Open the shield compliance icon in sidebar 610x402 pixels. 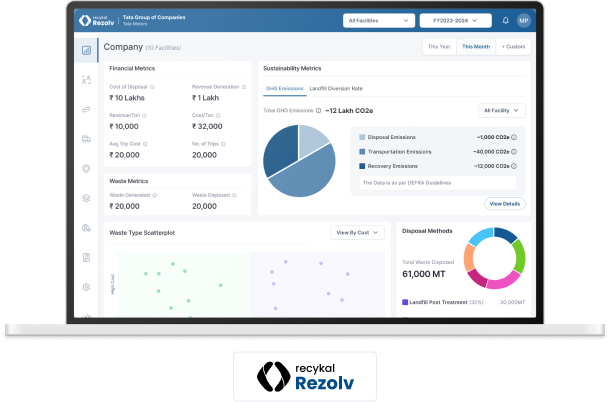[86, 169]
